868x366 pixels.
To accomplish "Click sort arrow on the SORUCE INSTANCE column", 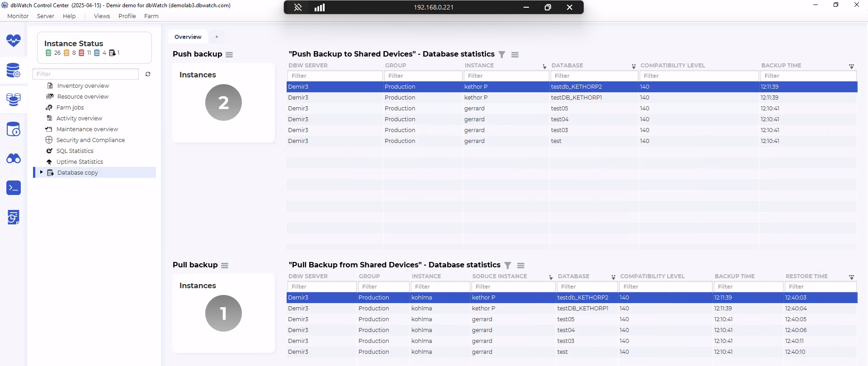I will (551, 277).
